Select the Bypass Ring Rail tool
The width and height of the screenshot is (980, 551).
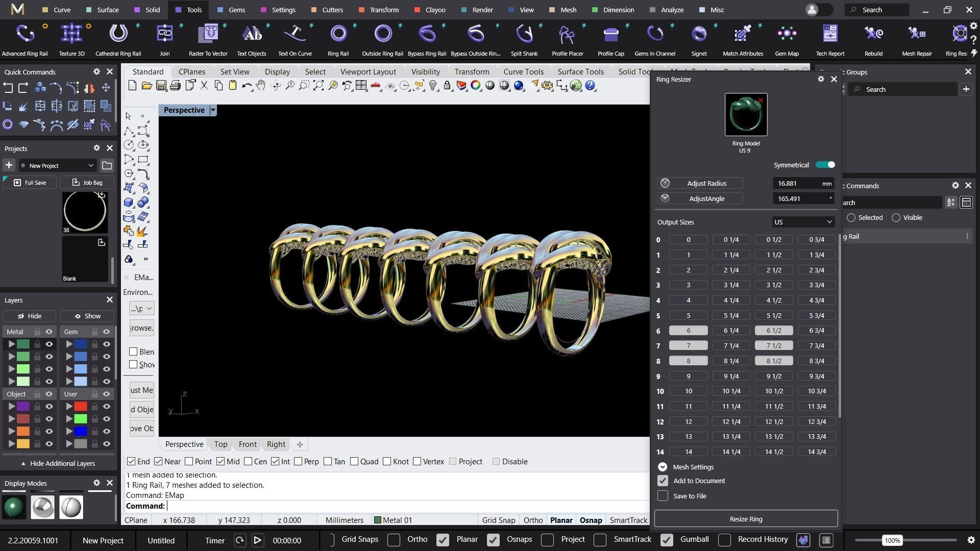click(x=427, y=40)
